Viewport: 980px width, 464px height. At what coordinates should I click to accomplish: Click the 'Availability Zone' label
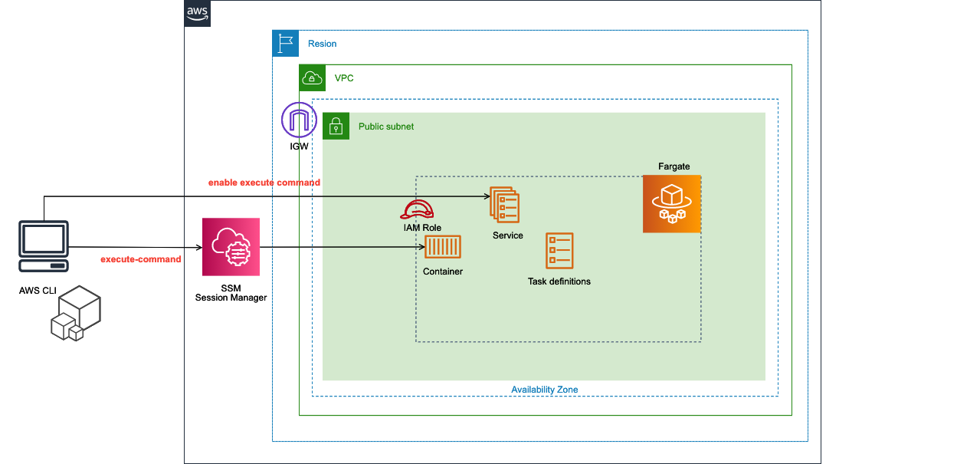[x=545, y=390]
